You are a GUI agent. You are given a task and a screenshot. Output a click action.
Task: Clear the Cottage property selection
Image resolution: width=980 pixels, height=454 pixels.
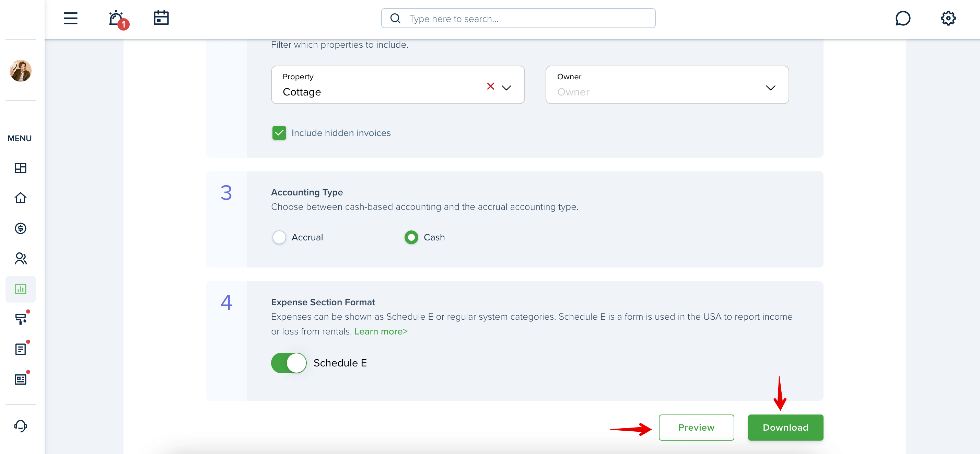tap(490, 87)
